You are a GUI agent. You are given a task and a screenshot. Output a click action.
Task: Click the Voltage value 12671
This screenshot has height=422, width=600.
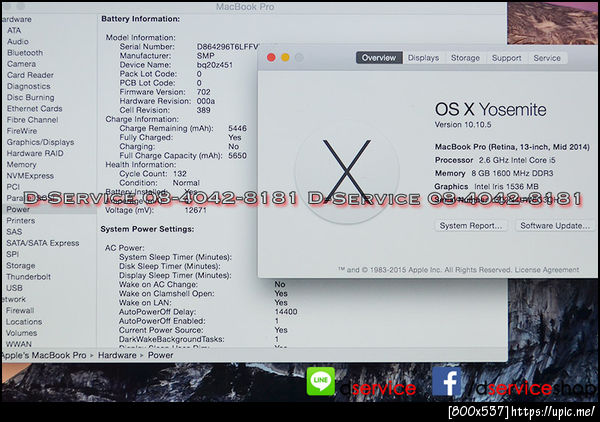[196, 210]
